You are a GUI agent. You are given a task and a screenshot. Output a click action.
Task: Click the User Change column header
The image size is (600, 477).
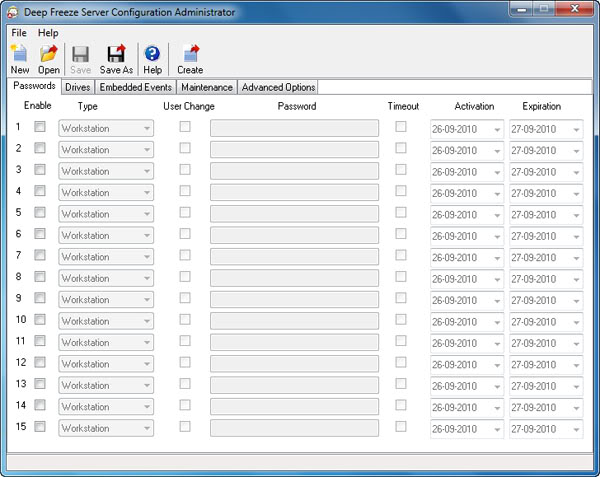pyautogui.click(x=189, y=106)
